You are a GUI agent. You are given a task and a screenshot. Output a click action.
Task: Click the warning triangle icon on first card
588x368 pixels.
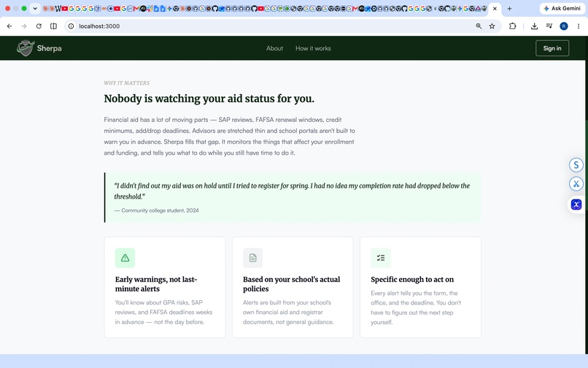pos(125,258)
